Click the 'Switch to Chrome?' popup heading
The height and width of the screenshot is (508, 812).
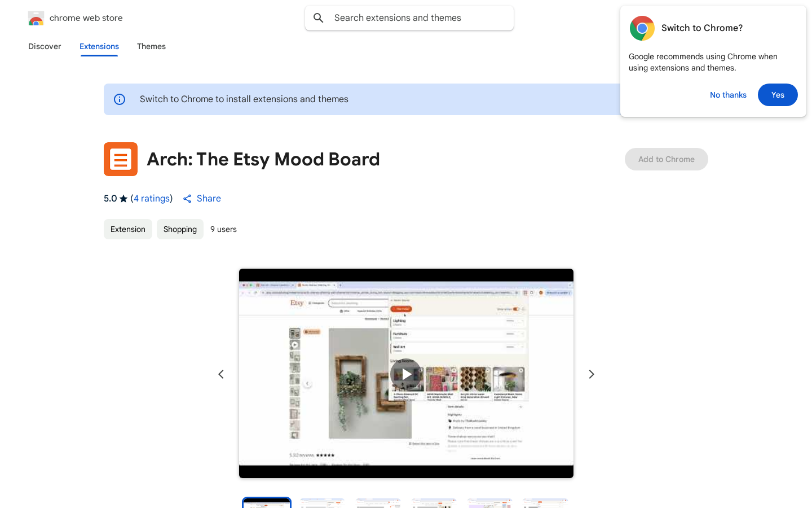pyautogui.click(x=702, y=28)
